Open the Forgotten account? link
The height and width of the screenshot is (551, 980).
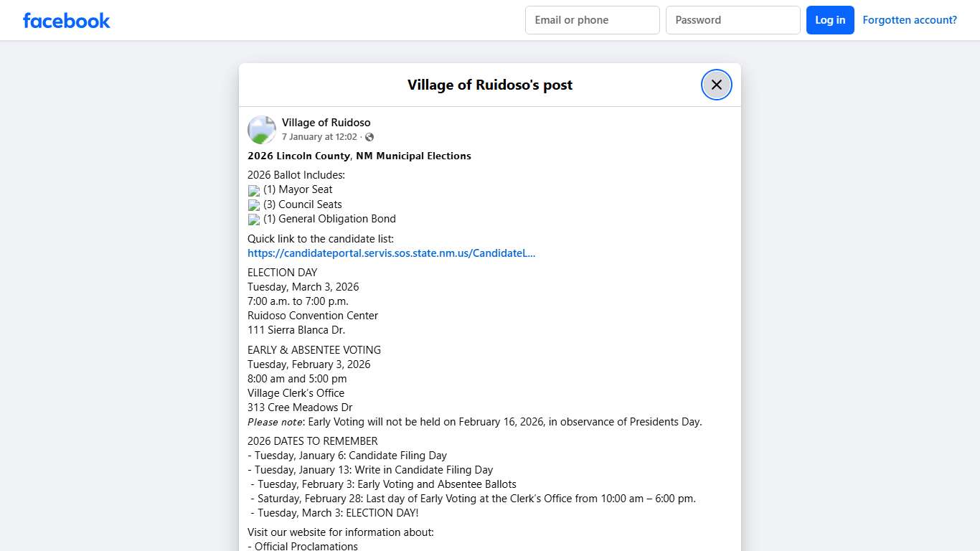click(910, 19)
